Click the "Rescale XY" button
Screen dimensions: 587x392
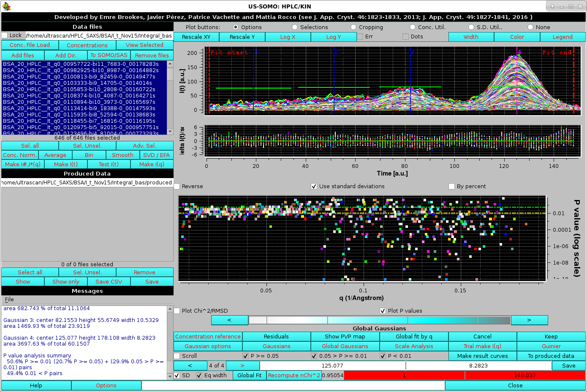[x=196, y=37]
